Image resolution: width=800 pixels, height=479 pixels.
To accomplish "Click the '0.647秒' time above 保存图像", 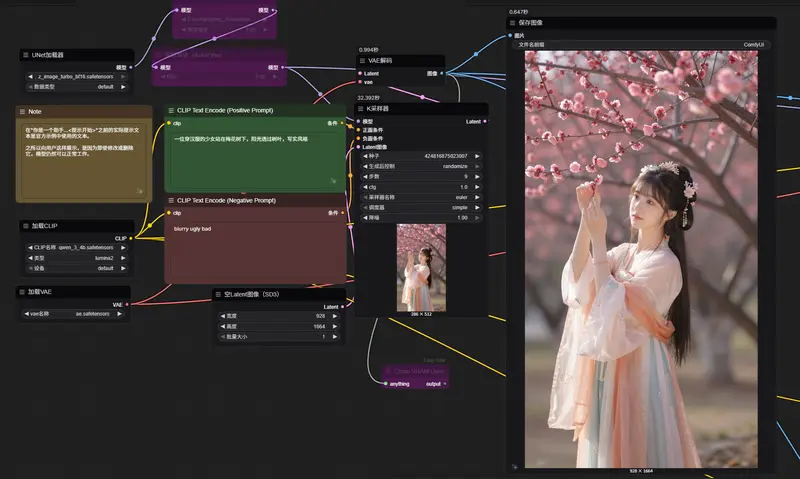I will tap(518, 12).
